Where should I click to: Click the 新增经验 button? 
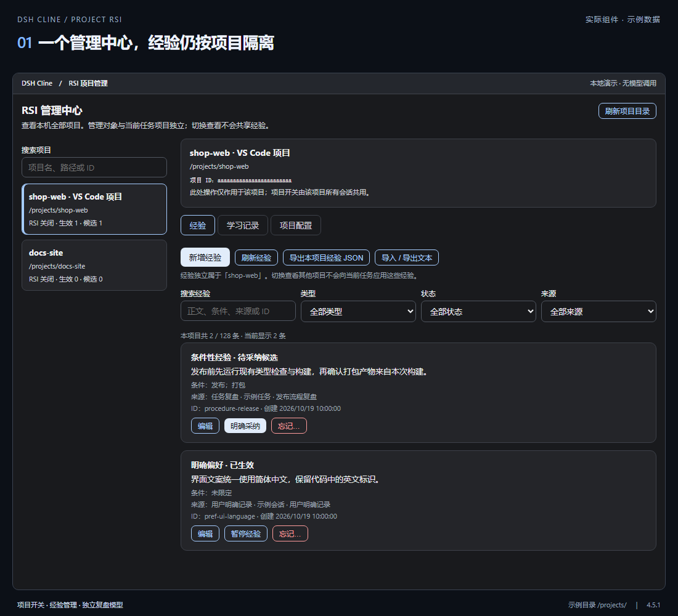[205, 257]
